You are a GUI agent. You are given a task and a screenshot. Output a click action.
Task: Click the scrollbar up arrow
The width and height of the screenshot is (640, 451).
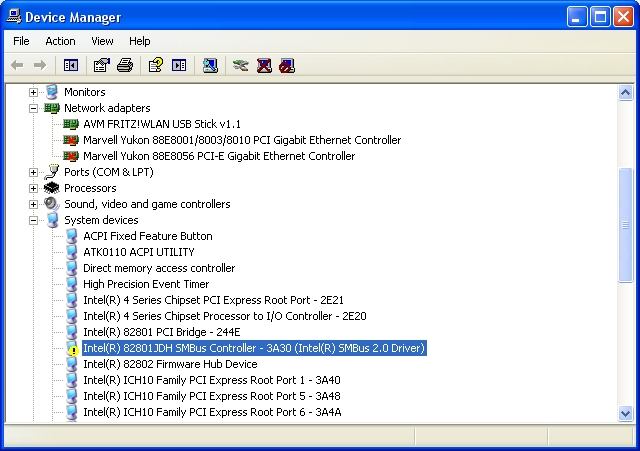[626, 93]
